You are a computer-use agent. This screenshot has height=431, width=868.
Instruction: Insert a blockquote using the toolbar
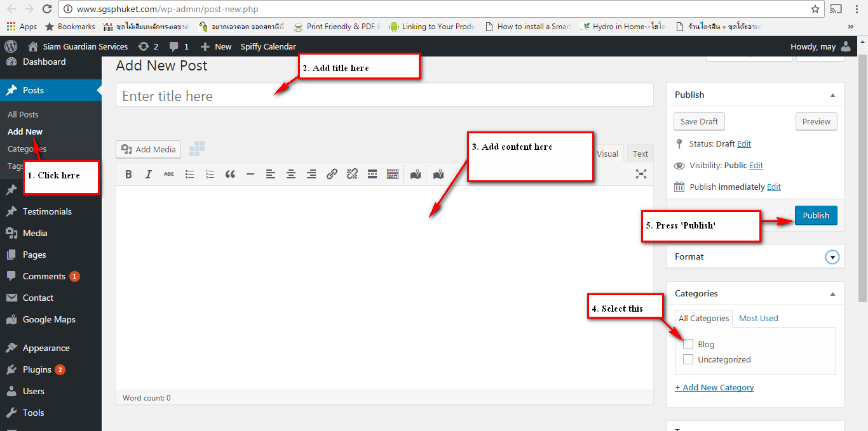pyautogui.click(x=230, y=174)
